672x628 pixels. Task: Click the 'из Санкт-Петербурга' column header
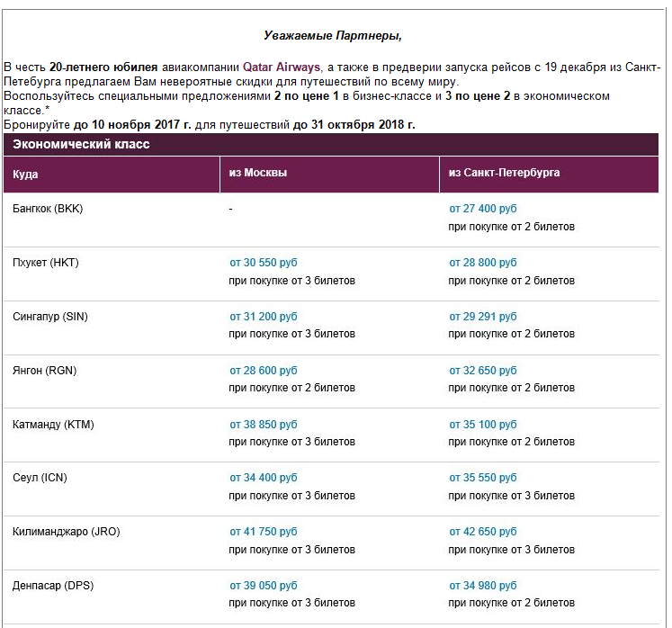549,175
